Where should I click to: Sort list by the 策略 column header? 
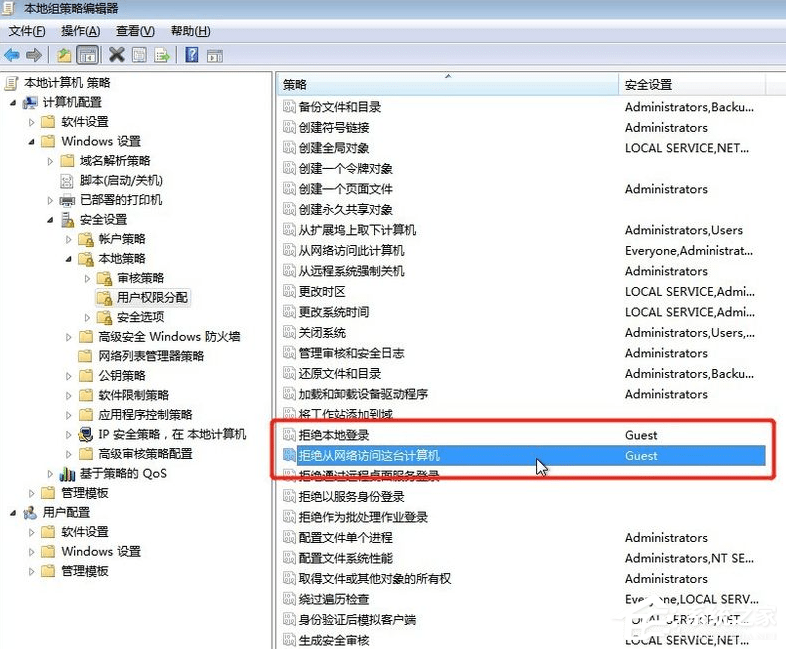click(448, 84)
